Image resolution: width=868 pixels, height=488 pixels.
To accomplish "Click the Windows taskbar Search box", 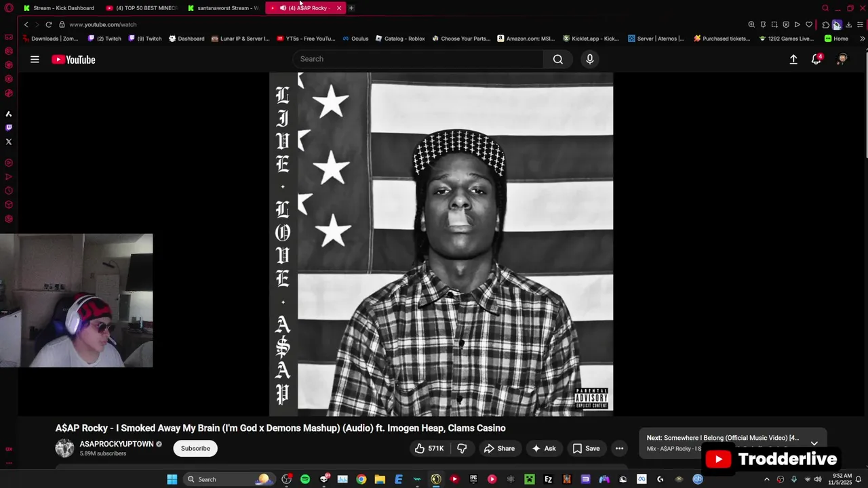I will [228, 479].
